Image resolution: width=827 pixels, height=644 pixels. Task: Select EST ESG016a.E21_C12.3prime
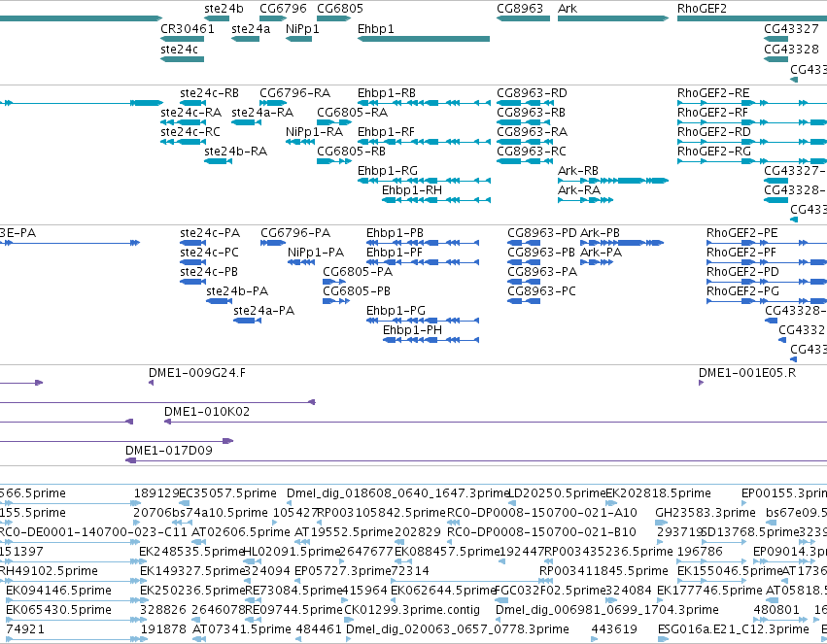tap(664, 639)
